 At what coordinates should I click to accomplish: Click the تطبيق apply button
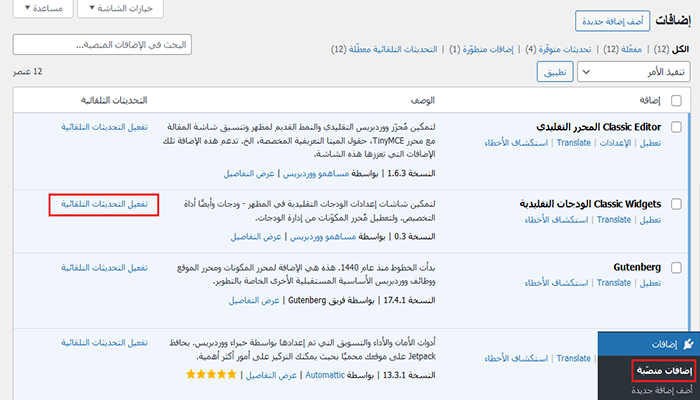[x=555, y=72]
